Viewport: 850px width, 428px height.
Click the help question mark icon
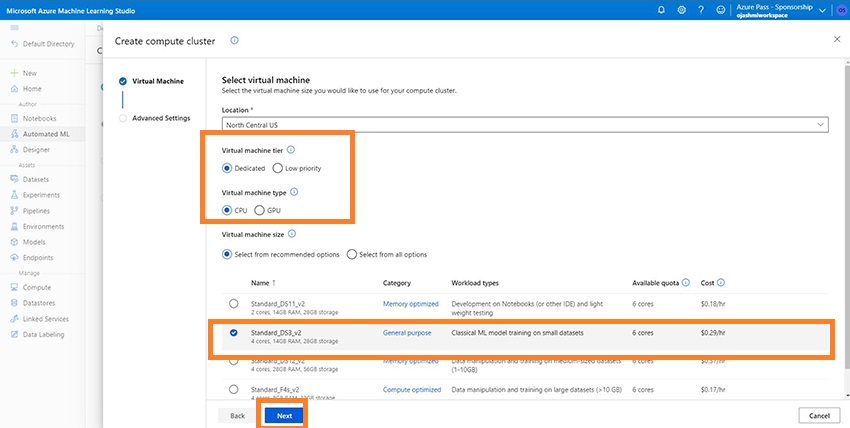pos(701,10)
